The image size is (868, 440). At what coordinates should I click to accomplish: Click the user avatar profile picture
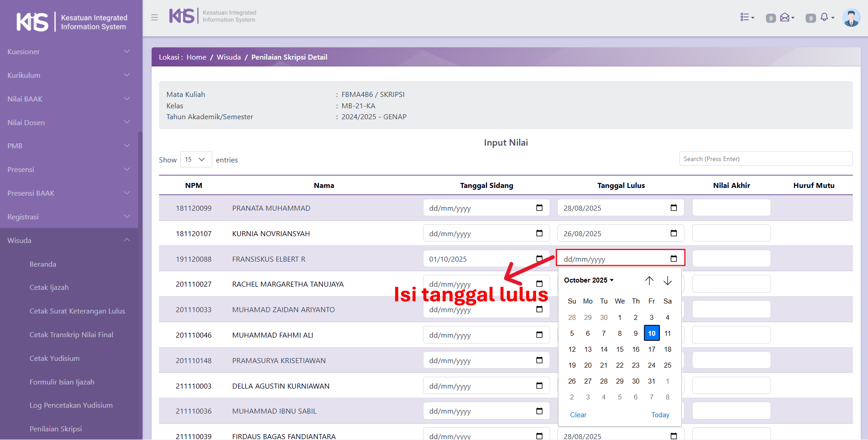pyautogui.click(x=851, y=18)
